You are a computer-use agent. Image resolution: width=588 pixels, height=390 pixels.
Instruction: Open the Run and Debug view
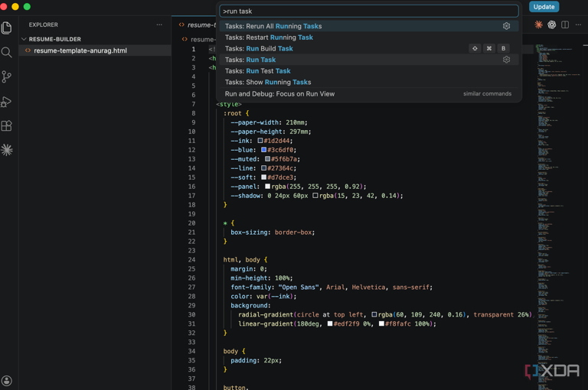(7, 102)
